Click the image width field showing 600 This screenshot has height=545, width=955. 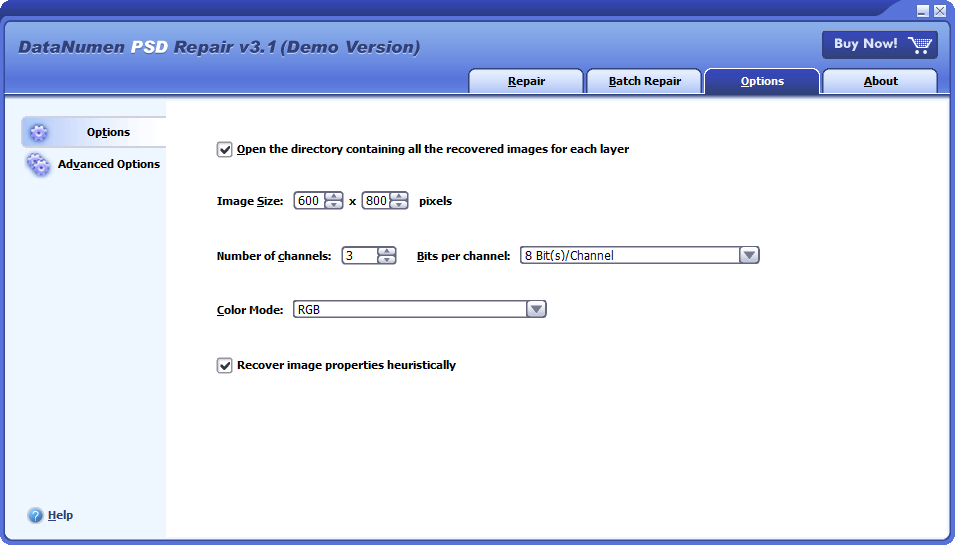coord(309,200)
